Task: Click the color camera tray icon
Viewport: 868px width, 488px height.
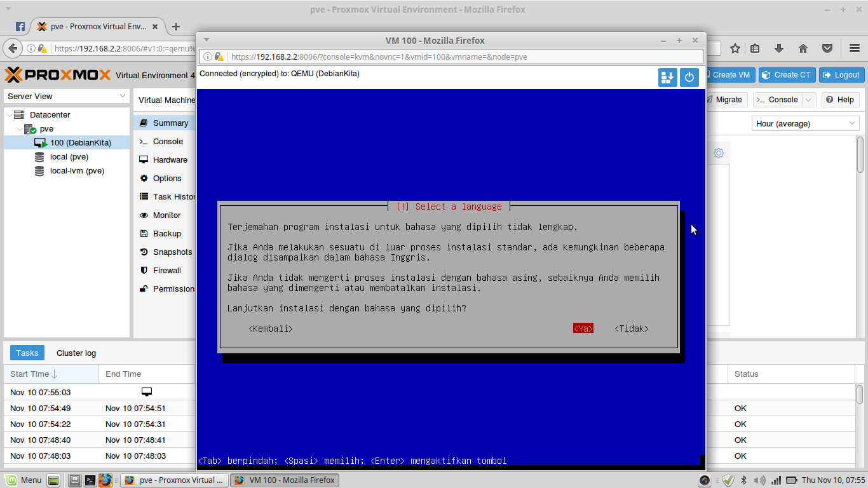Action: click(x=705, y=480)
